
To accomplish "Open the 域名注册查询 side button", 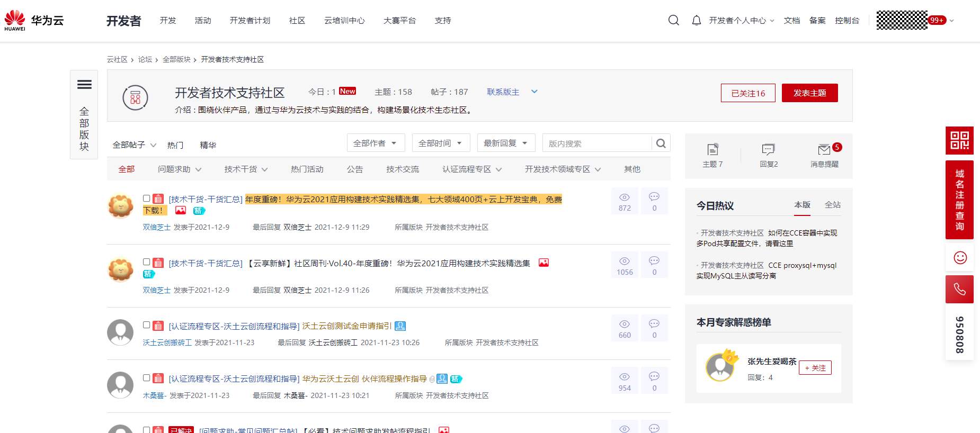I will [x=959, y=200].
